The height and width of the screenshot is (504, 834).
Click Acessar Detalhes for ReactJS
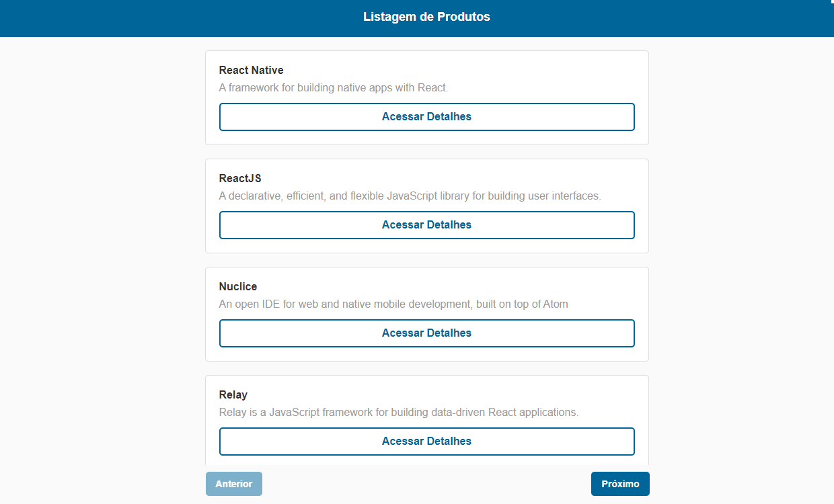(x=426, y=224)
